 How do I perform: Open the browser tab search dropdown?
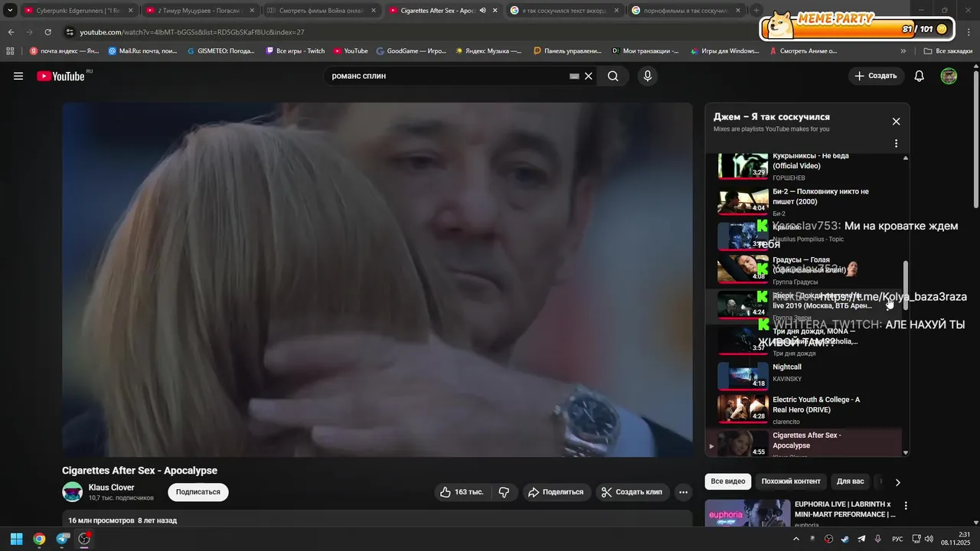[10, 11]
